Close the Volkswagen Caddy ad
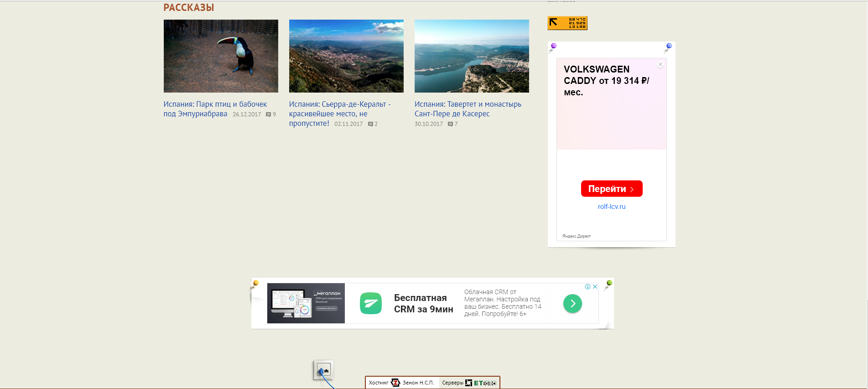Screen dimensions: 868x389 (x=660, y=65)
